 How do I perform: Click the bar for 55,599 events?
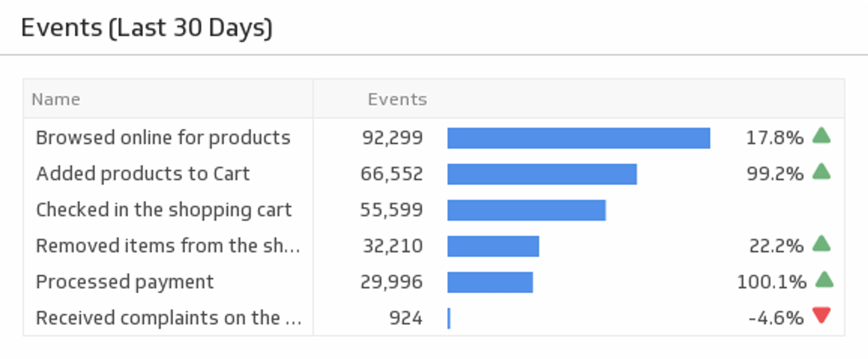pos(526,210)
